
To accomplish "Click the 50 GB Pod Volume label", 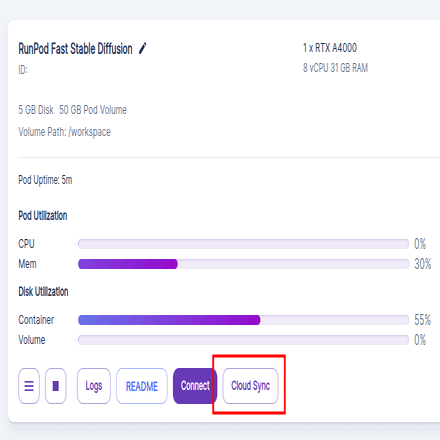I will [93, 110].
